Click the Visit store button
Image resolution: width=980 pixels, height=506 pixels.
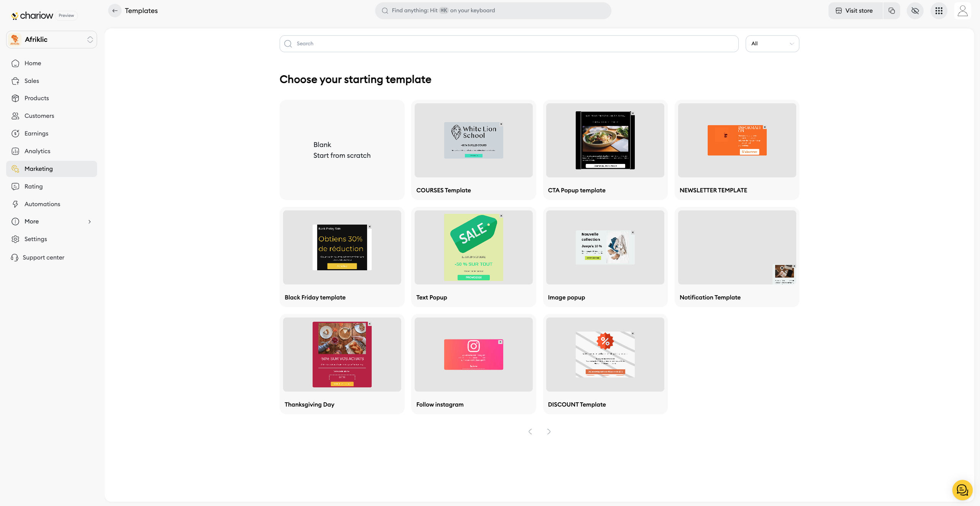855,11
